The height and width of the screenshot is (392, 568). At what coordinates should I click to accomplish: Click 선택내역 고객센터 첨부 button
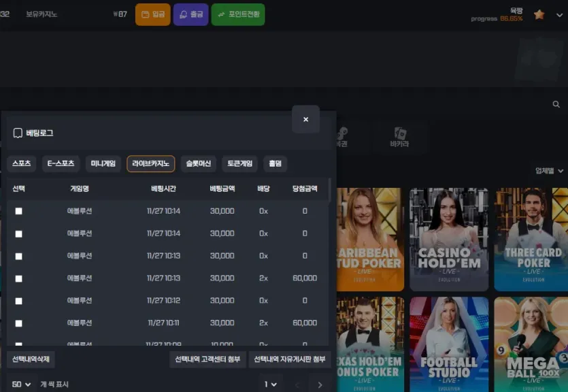click(x=207, y=359)
